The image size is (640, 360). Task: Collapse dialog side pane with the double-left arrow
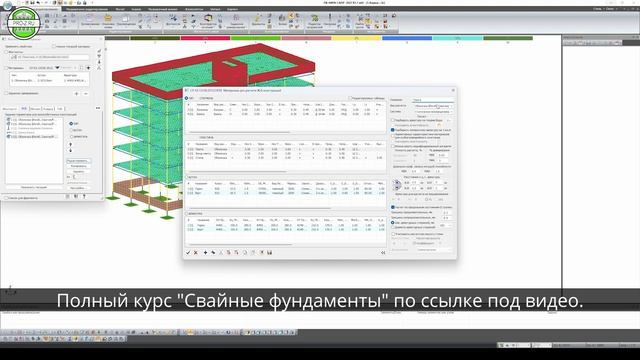pyautogui.click(x=383, y=253)
